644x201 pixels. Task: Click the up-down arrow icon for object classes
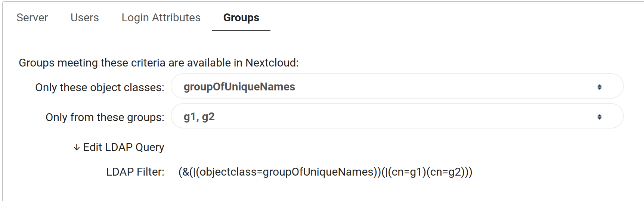pos(599,87)
